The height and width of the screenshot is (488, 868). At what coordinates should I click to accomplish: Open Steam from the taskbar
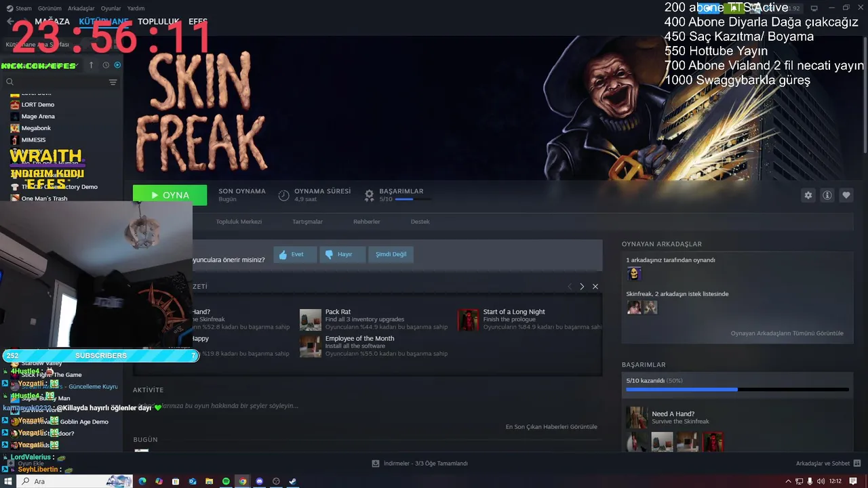click(293, 481)
